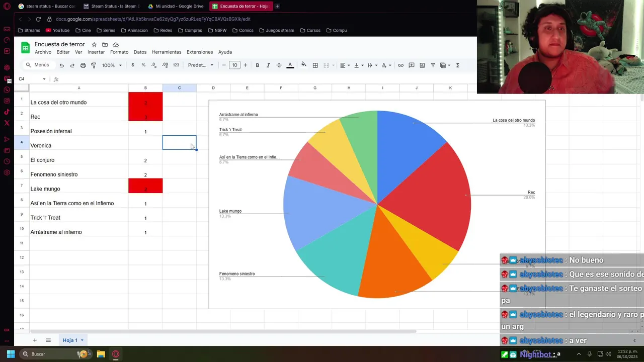Apply currency format with dollar icon
The image size is (644, 362).
tap(133, 65)
